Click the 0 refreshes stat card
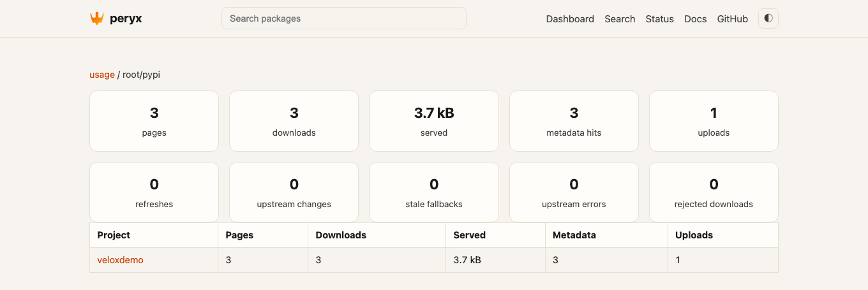Image resolution: width=868 pixels, height=290 pixels. coord(154,192)
